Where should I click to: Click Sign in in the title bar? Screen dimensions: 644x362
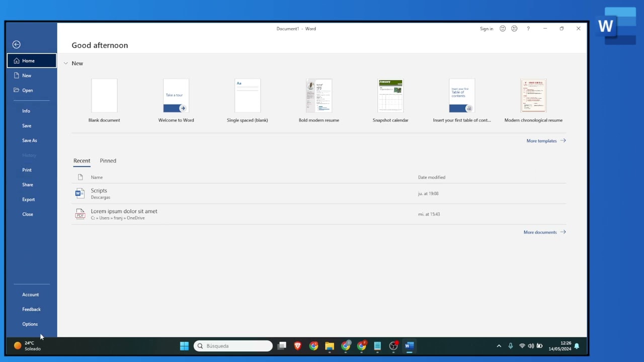coord(487,29)
